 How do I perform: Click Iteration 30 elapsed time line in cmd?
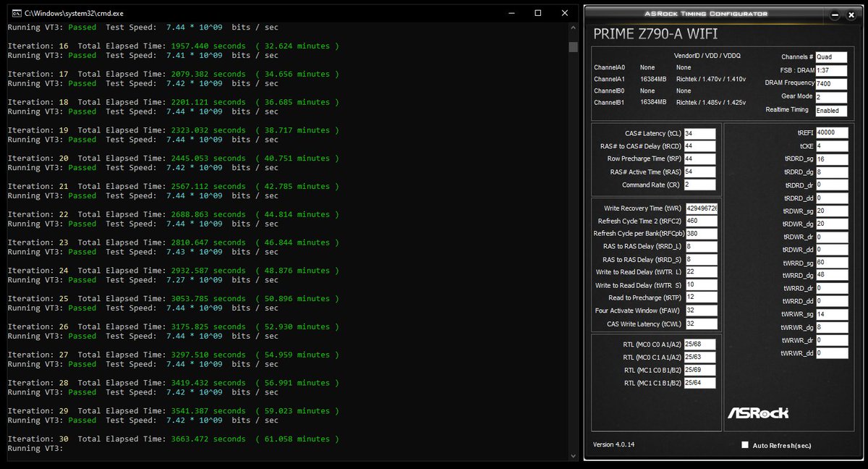pos(173,439)
